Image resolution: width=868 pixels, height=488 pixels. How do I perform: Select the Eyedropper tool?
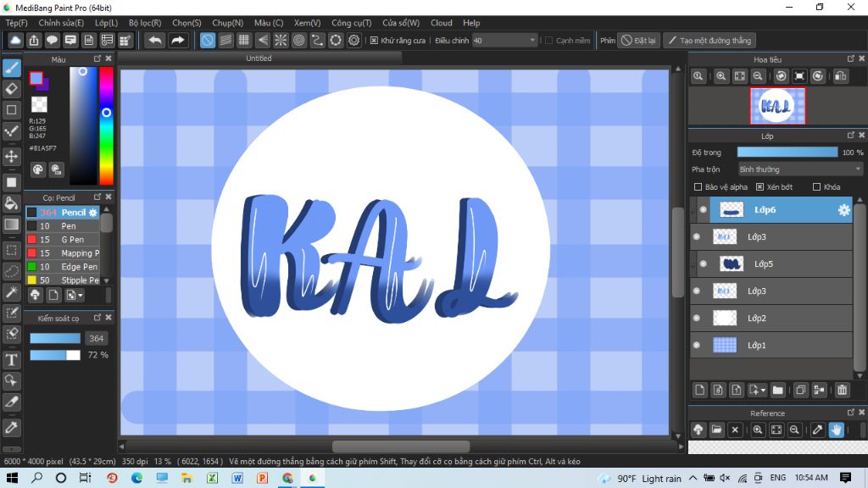pos(12,427)
